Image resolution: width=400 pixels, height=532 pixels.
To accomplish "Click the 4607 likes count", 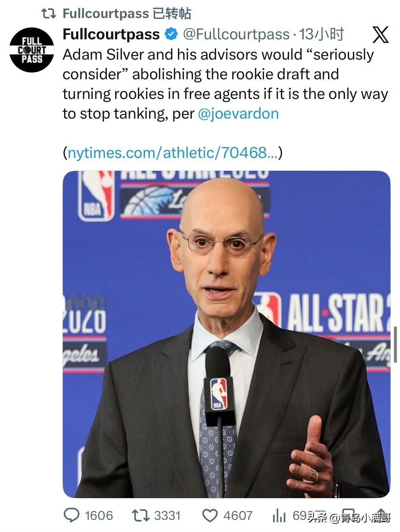I will click(x=238, y=516).
